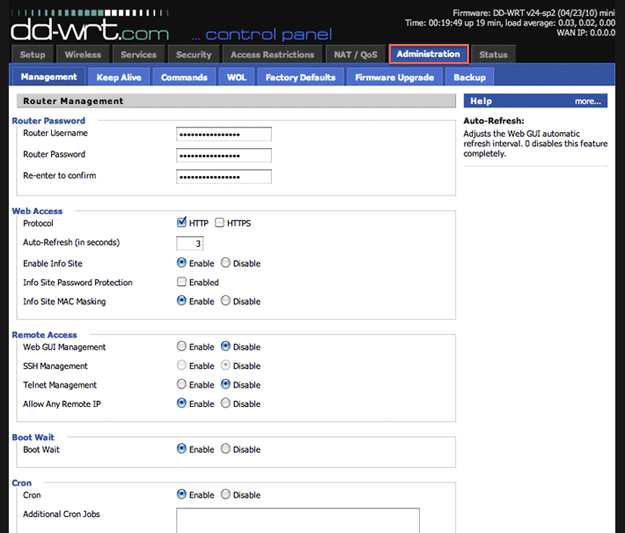Focus the Re-enter to confirm field

click(224, 177)
